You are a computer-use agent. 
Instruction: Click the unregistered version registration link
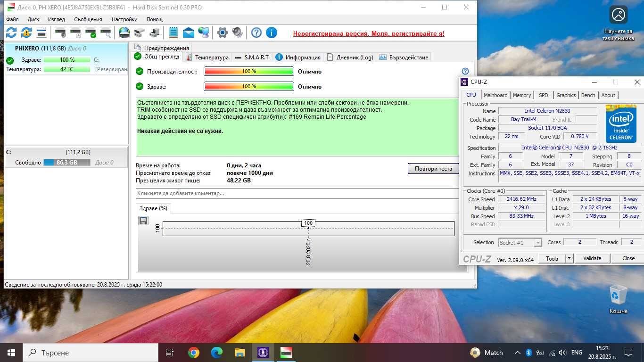(x=369, y=33)
